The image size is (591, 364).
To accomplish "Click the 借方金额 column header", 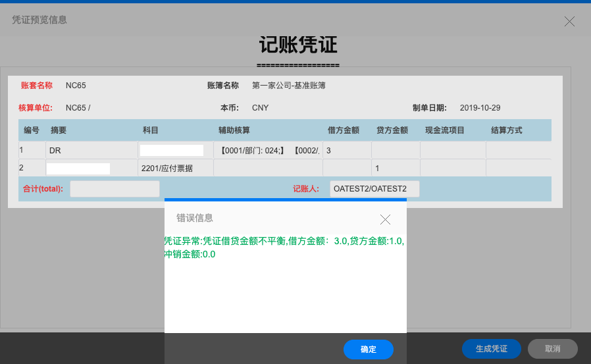I will (x=343, y=130).
